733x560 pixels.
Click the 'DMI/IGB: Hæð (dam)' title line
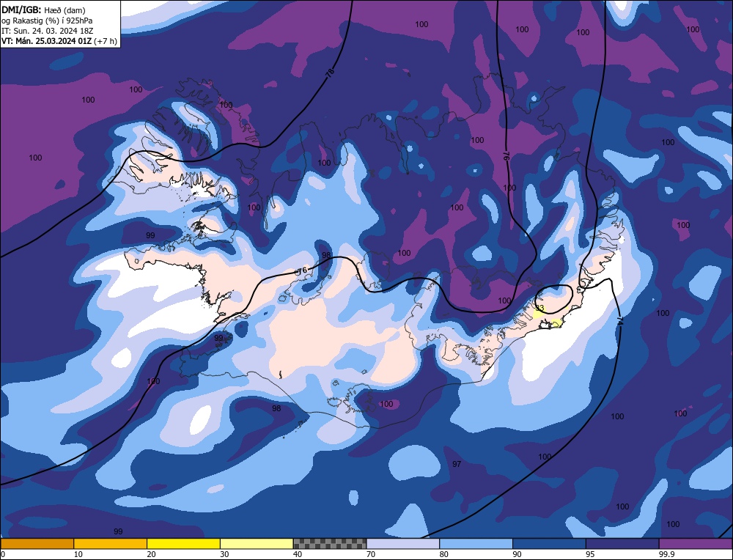[43, 10]
